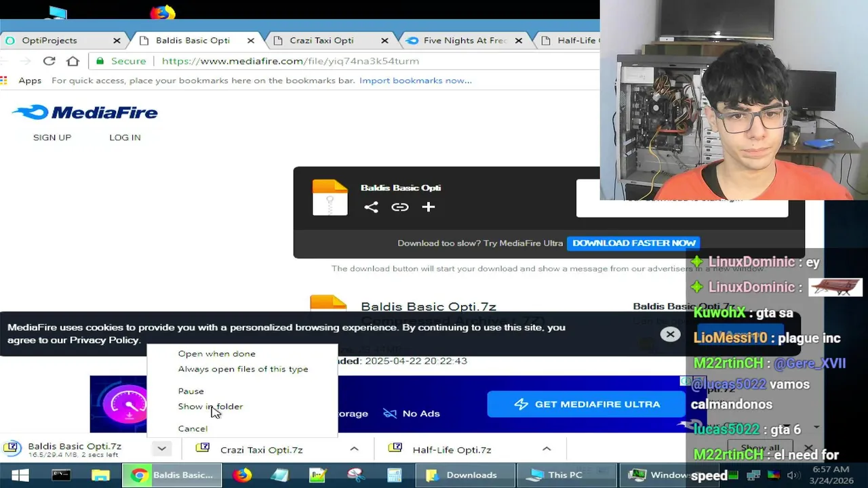Screen dimensions: 868x488
Task: Expand options for Crazi Taxi Opti.7z download
Action: [354, 449]
